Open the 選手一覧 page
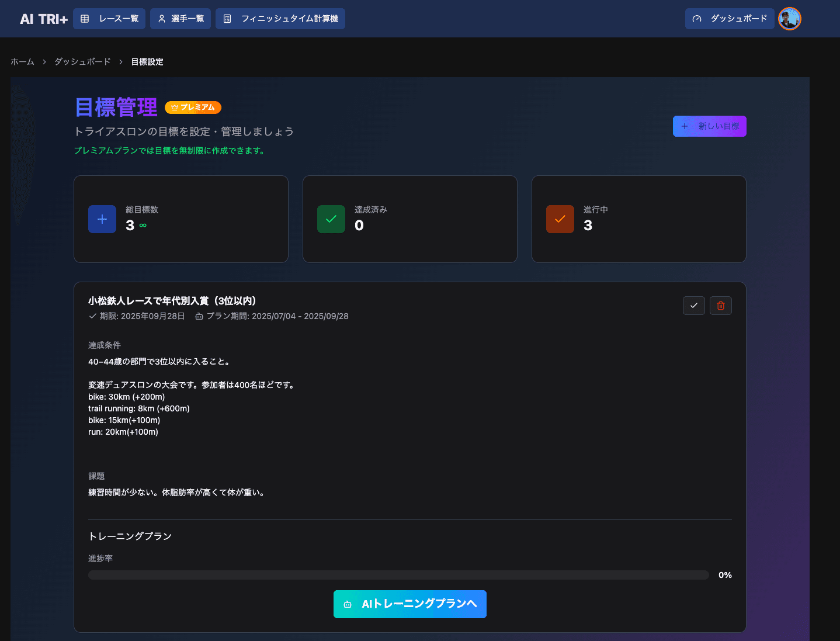Image resolution: width=840 pixels, height=641 pixels. (181, 19)
